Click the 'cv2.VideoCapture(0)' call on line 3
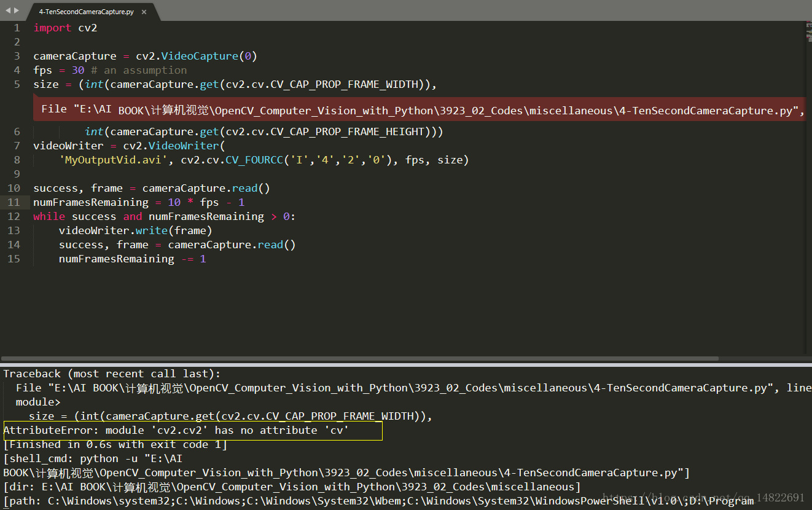Viewport: 812px width, 510px height. click(x=197, y=56)
